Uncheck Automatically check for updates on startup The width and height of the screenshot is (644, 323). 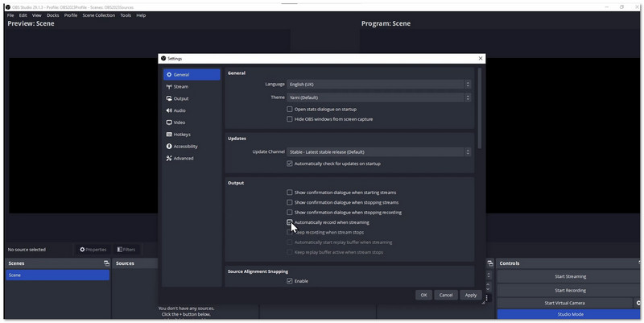[290, 164]
